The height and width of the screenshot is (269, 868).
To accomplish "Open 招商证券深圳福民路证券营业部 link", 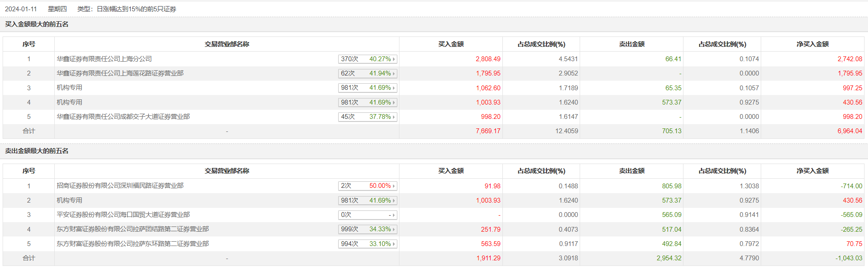I will click(120, 186).
